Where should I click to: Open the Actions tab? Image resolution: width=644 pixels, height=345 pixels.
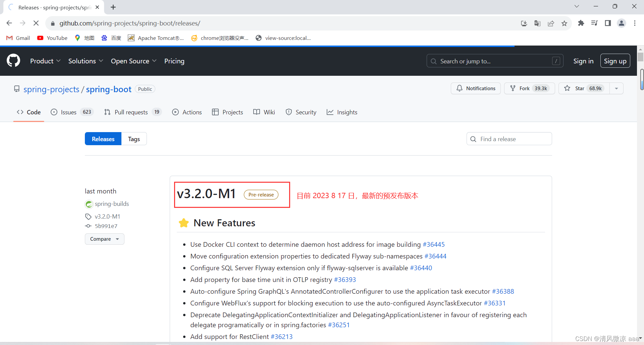point(187,112)
